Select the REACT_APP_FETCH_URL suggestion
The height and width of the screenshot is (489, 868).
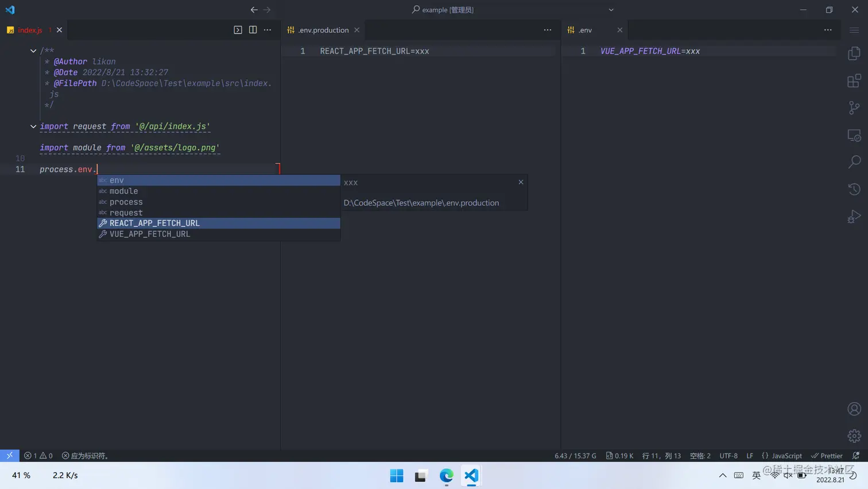(219, 223)
